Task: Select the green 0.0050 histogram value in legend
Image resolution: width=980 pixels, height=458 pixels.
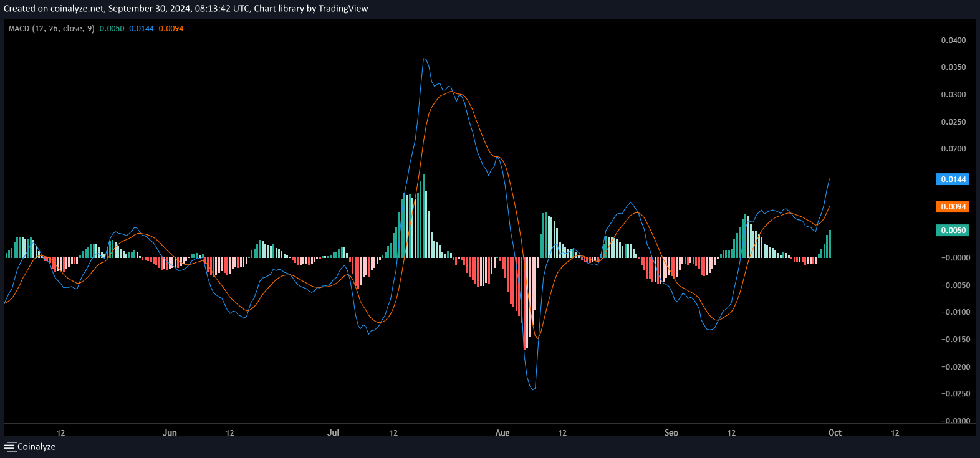Action: (112, 29)
